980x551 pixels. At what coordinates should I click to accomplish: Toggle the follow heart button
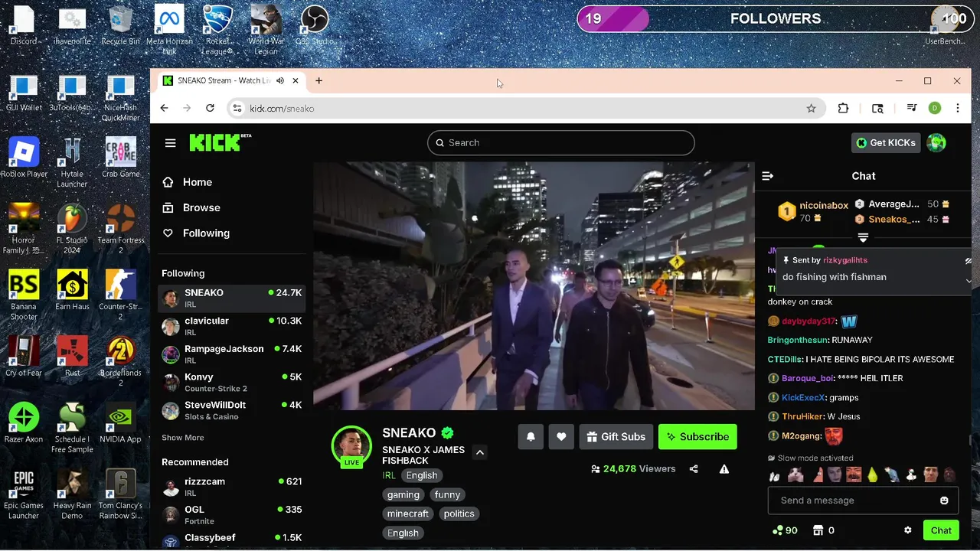(561, 436)
